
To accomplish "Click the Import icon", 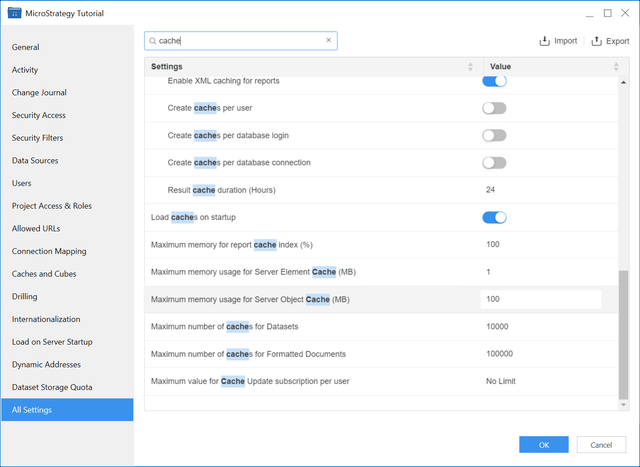I will coord(545,41).
